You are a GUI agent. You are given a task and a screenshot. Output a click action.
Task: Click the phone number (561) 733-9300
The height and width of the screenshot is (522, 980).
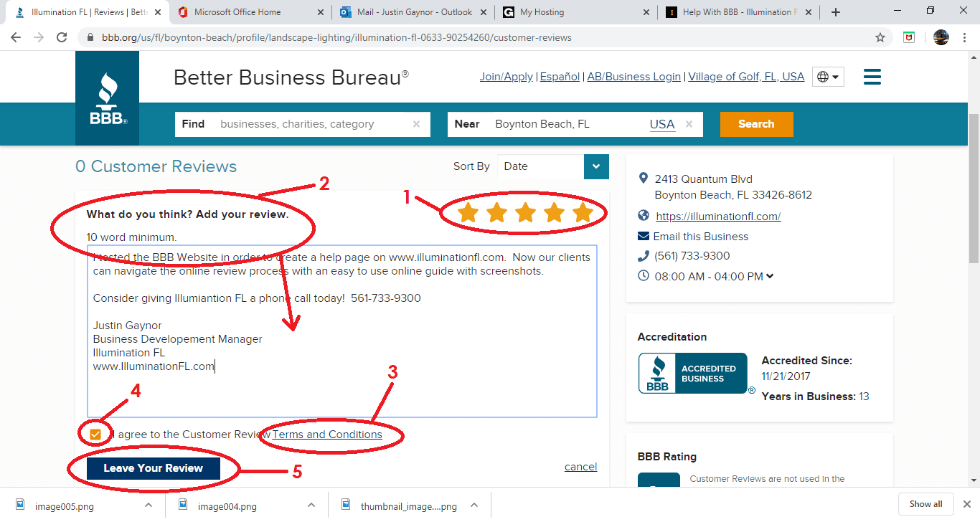click(x=692, y=256)
